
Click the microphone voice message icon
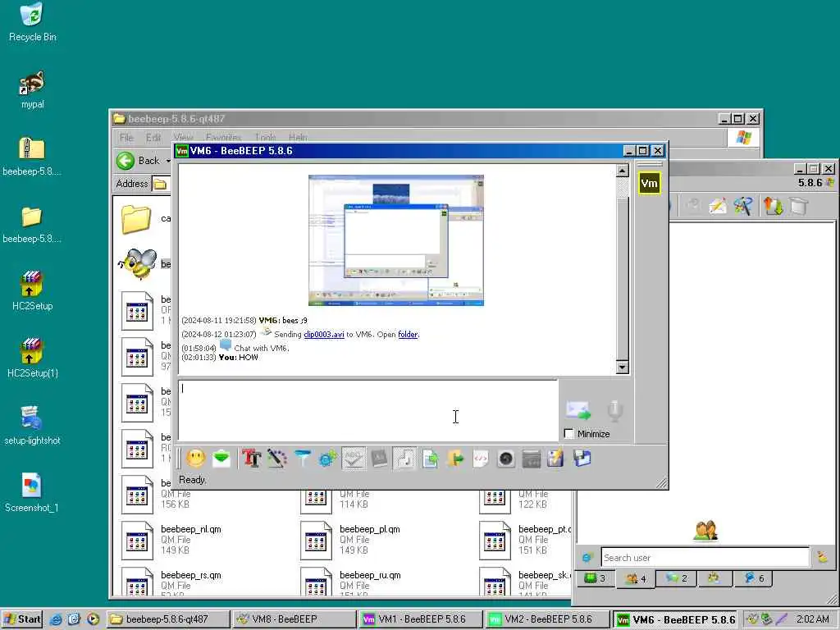tap(615, 410)
